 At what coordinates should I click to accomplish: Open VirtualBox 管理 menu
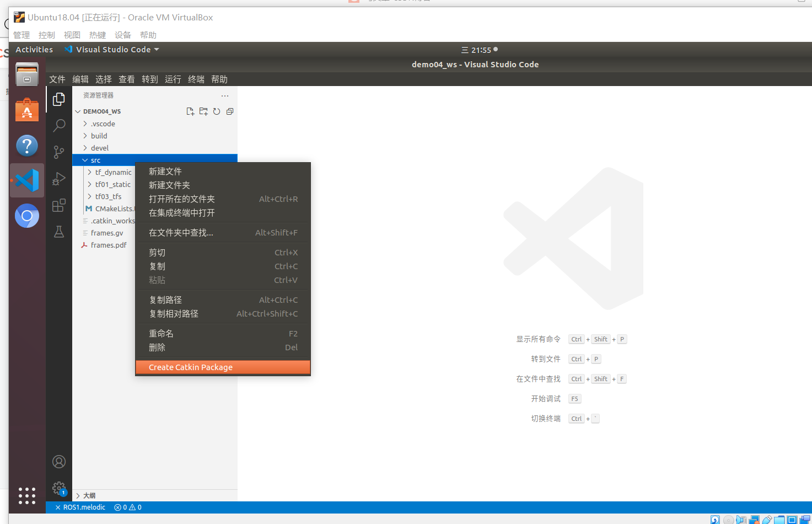pyautogui.click(x=21, y=35)
